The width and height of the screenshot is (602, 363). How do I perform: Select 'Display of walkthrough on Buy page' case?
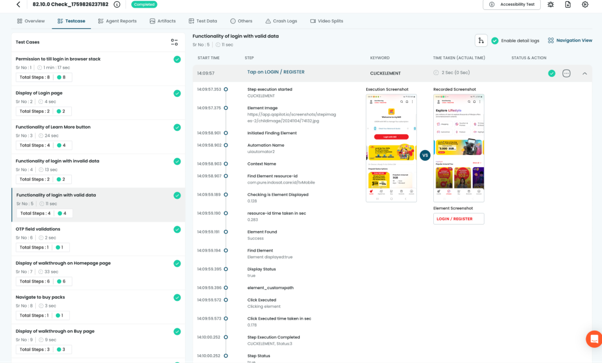[x=98, y=340]
